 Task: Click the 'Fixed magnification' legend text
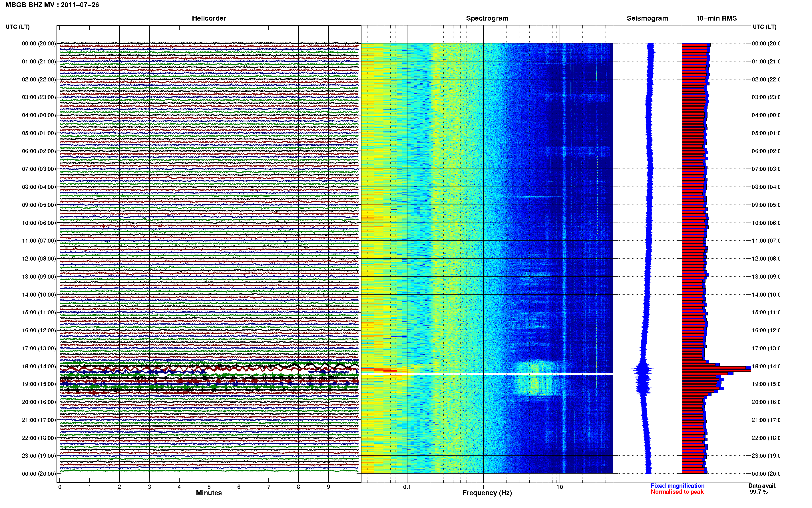tap(678, 486)
